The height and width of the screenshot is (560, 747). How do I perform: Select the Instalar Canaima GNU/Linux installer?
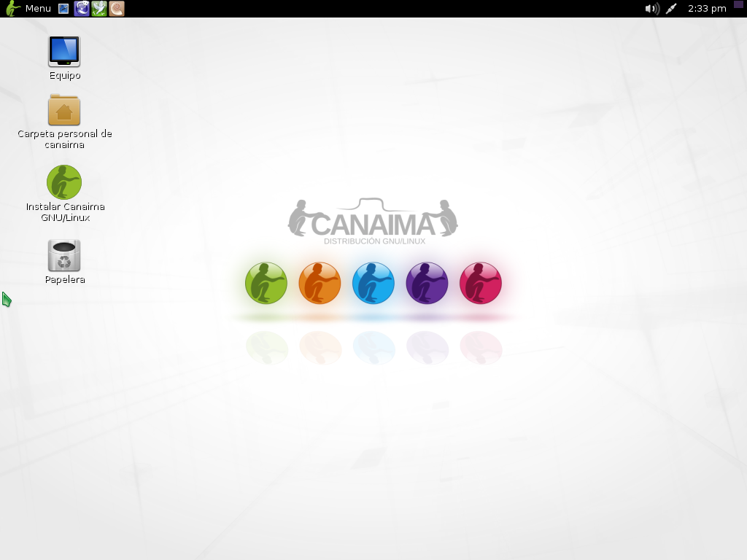(x=64, y=182)
